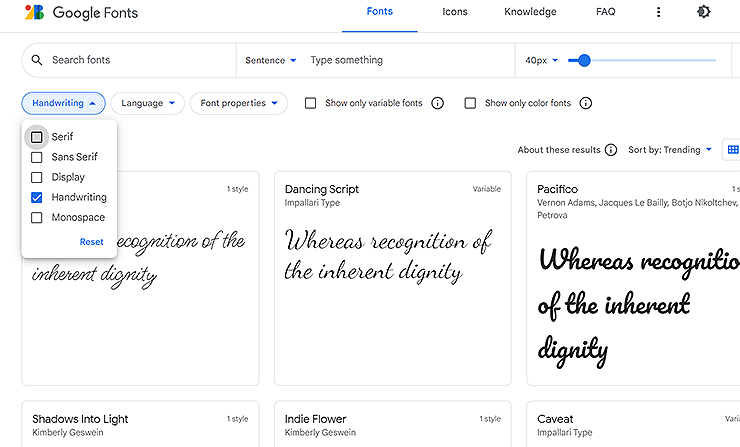Click 1 style label on Indie Flower
The width and height of the screenshot is (740, 447).
click(490, 419)
